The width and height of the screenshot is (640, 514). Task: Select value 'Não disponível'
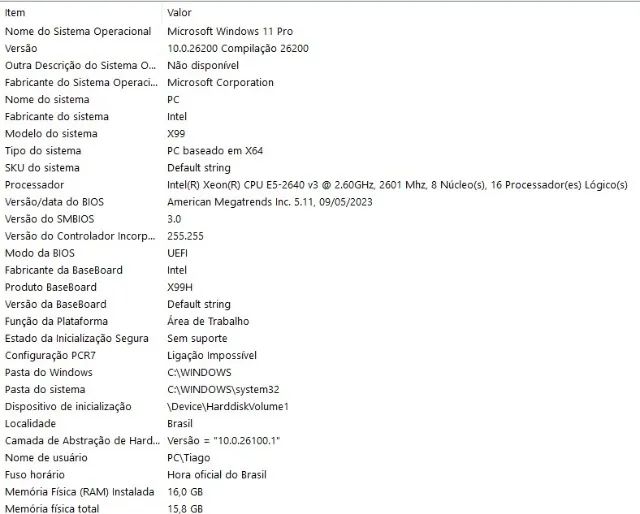pos(203,66)
